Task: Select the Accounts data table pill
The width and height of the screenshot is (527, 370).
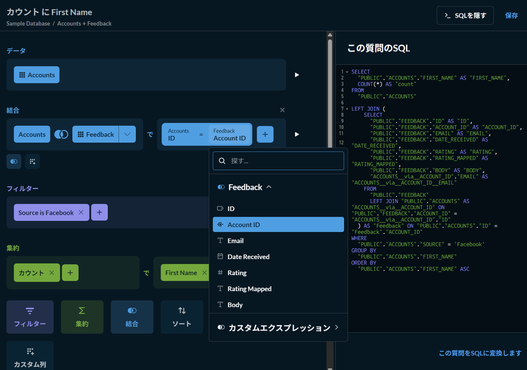Action: 37,75
